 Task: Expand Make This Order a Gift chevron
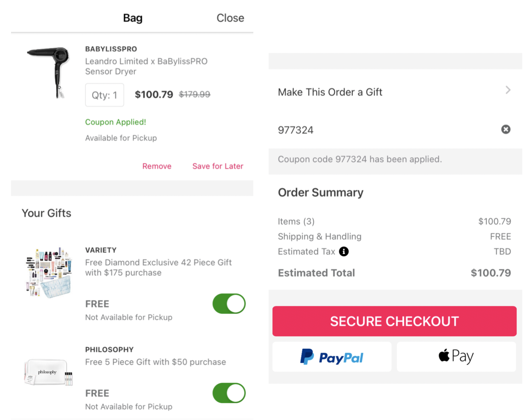(508, 90)
